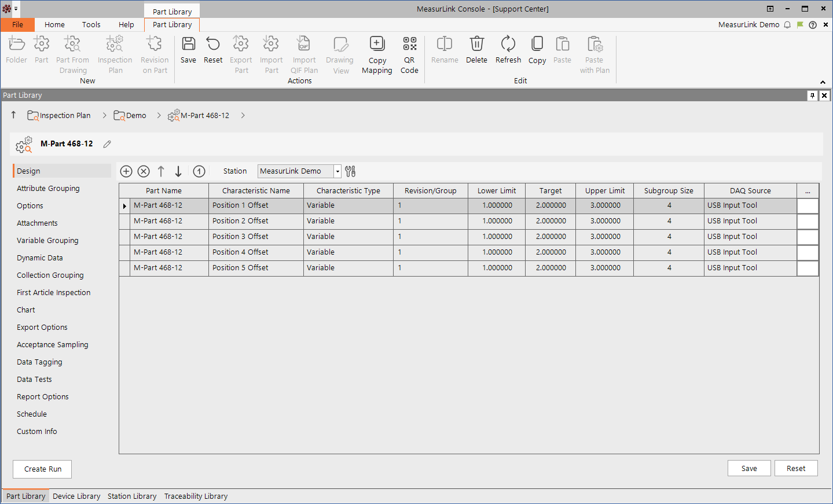Expand chevron after Demo breadcrumb
Screen dimensions: 833x504
coord(159,116)
